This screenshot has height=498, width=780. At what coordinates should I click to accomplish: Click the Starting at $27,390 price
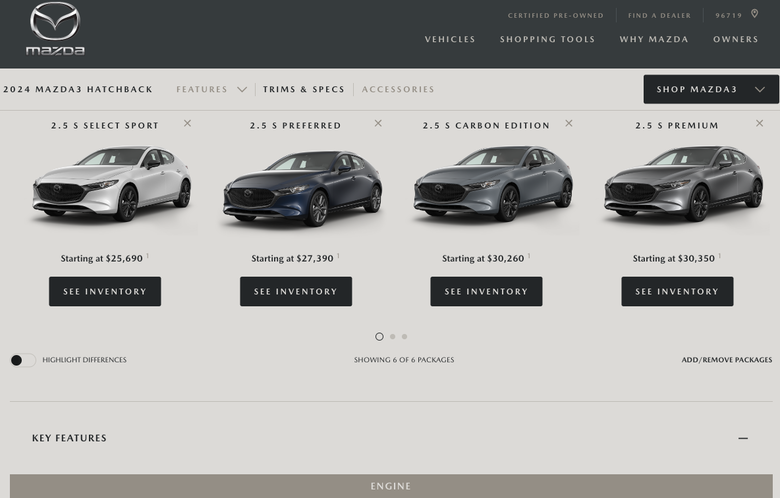[292, 259]
